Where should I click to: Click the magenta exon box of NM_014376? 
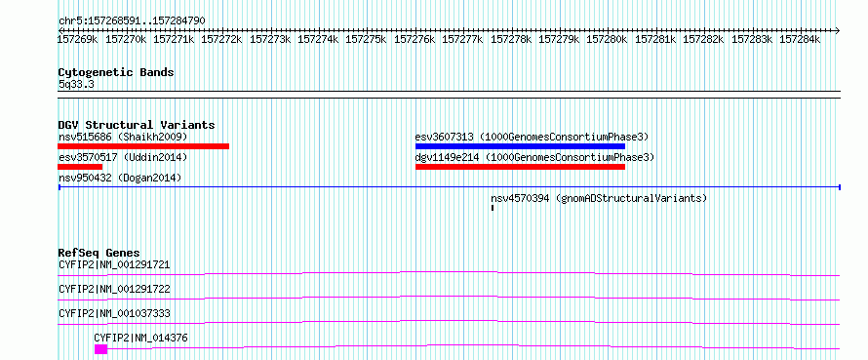pos(100,349)
